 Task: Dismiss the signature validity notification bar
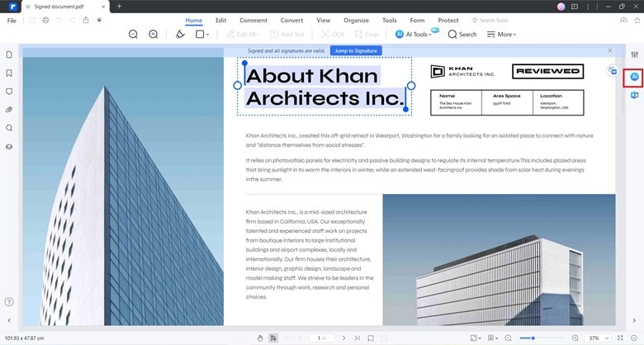point(610,50)
